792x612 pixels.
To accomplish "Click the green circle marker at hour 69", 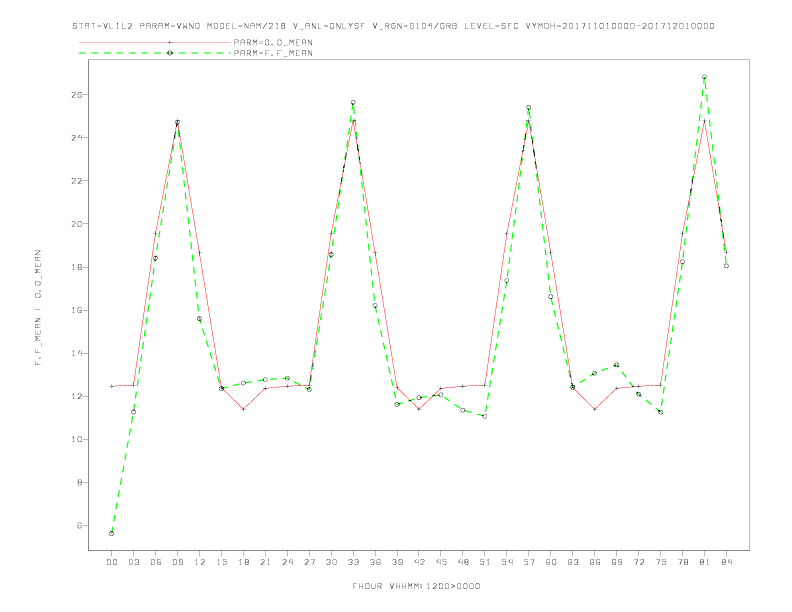I will pos(617,365).
